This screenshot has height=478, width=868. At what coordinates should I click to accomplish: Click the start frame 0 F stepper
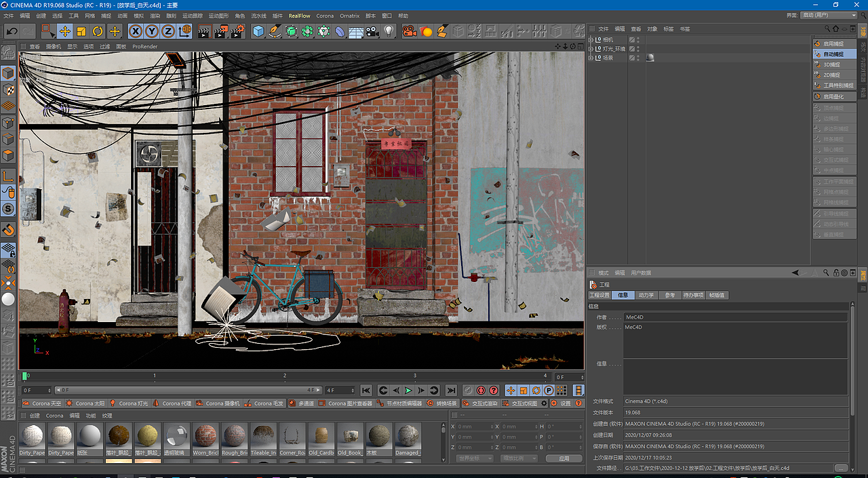pos(37,391)
